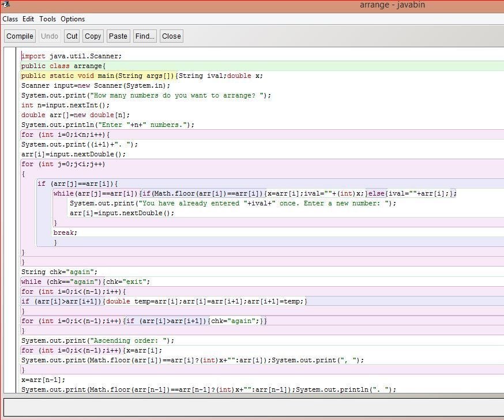Paste code from clipboard

[118, 36]
